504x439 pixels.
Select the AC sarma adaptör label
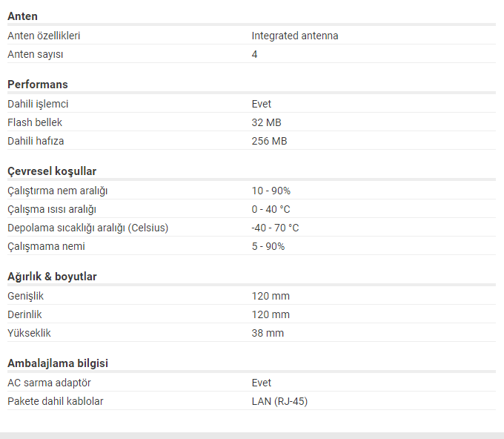point(49,383)
